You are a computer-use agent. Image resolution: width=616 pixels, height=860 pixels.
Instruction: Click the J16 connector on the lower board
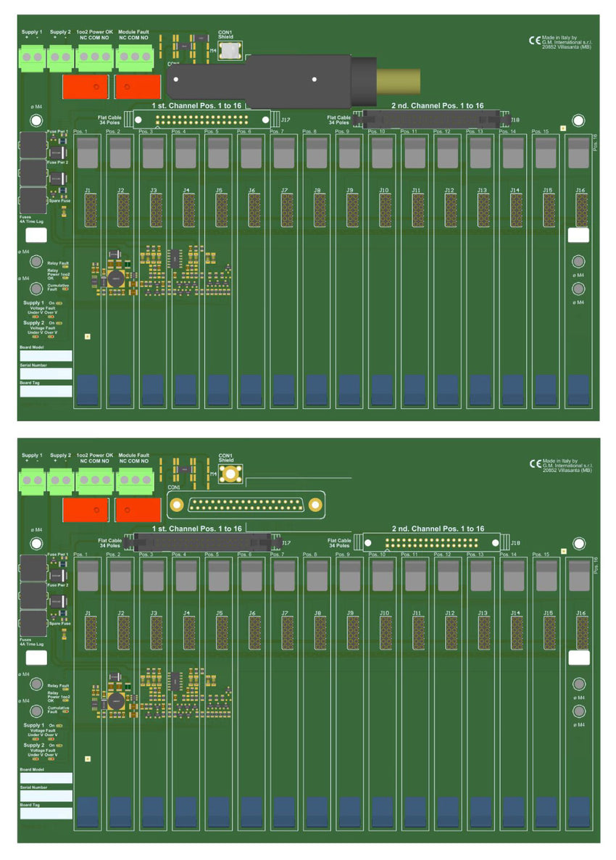point(581,632)
